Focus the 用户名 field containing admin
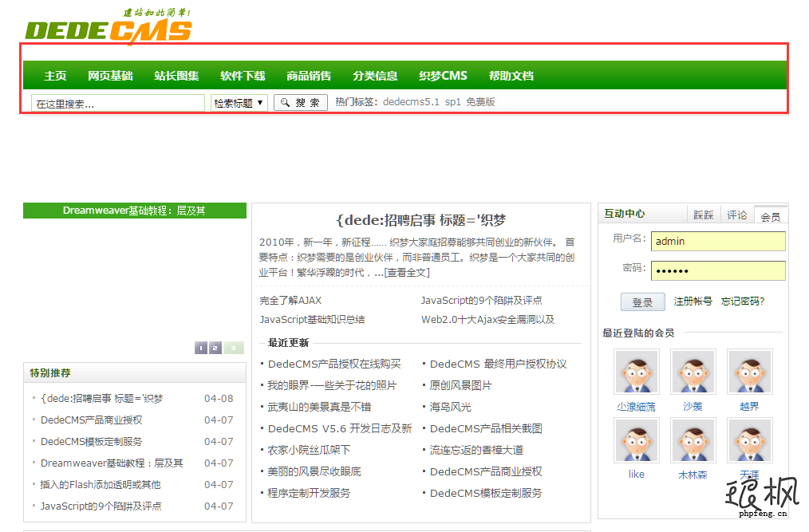Image resolution: width=809 pixels, height=532 pixels. (x=718, y=242)
